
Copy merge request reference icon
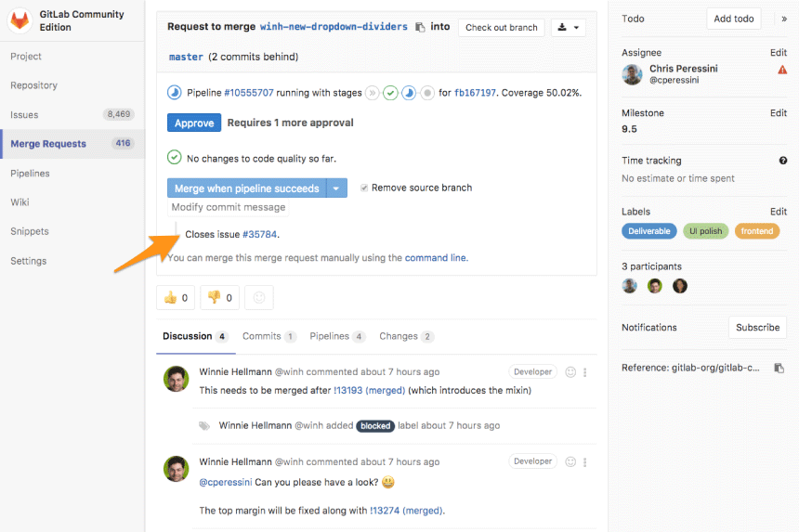tap(779, 368)
